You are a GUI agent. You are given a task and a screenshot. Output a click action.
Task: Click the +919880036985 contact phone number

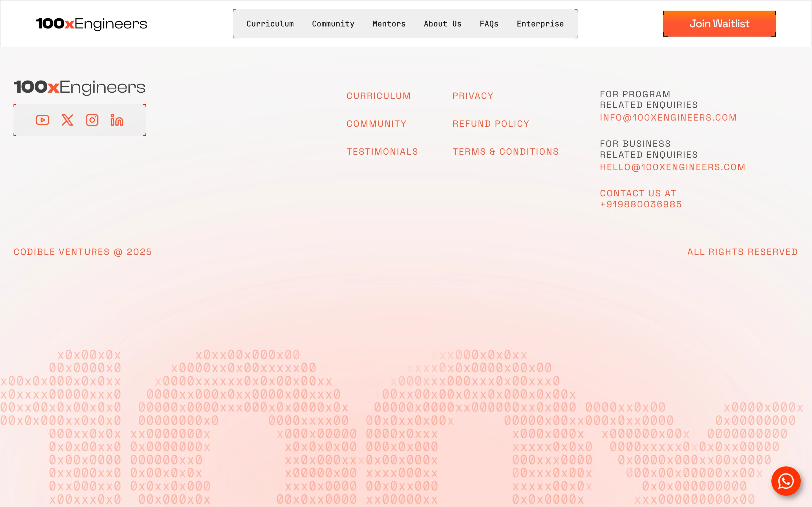click(641, 204)
